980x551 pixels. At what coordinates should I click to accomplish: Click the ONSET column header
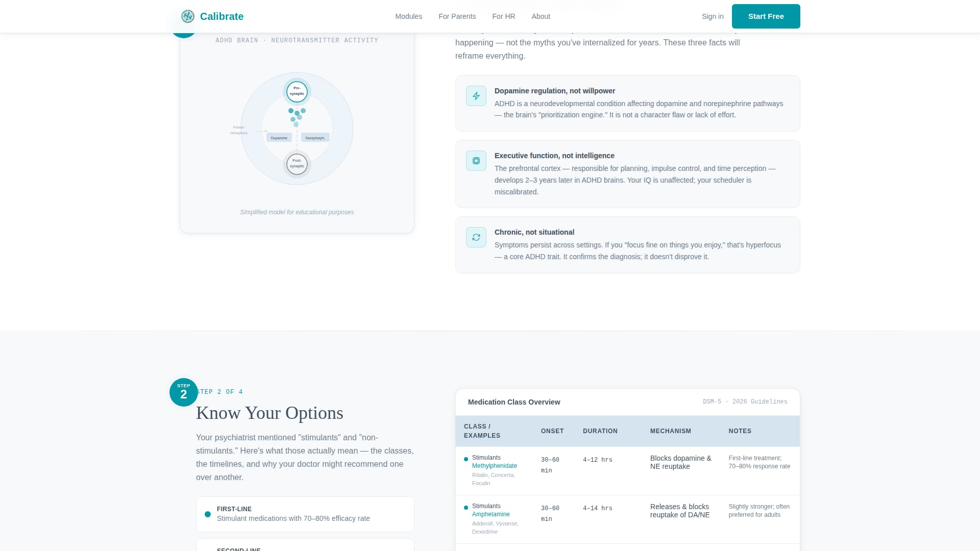(552, 431)
